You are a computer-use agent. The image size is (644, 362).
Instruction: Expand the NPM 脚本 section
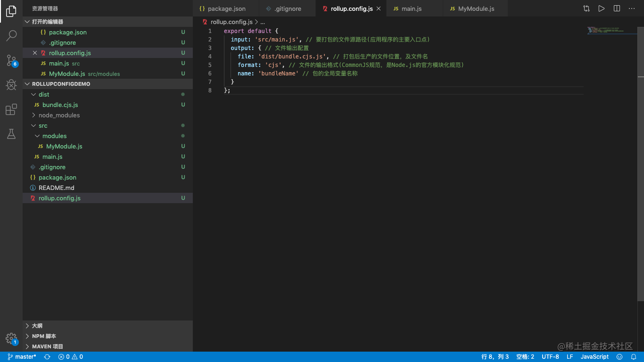click(x=107, y=336)
